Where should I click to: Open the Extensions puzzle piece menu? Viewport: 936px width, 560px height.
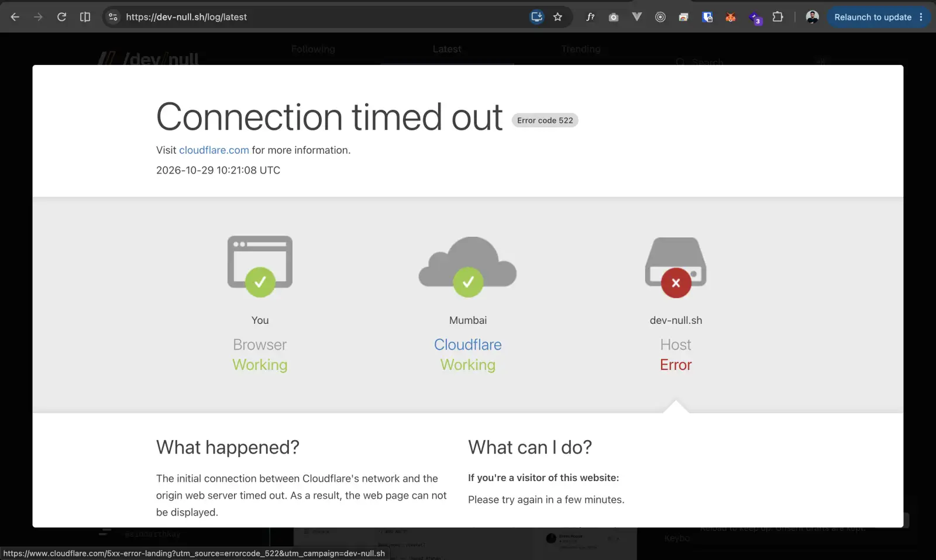[777, 17]
